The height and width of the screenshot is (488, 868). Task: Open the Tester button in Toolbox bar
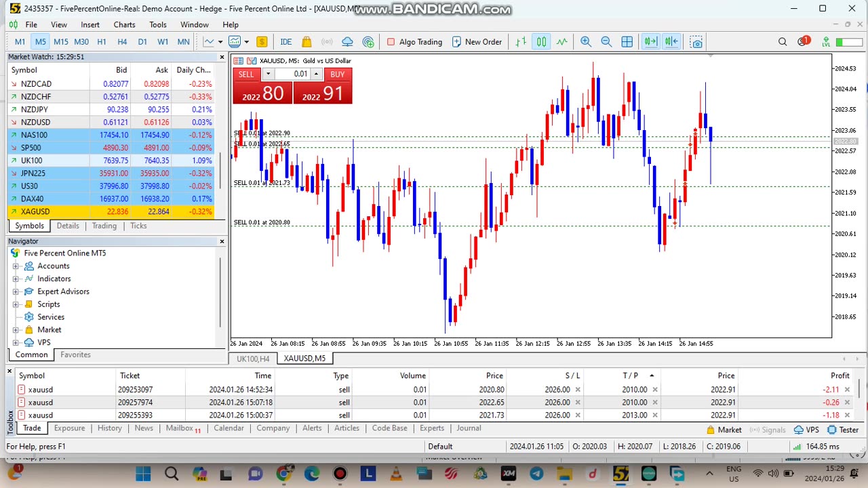tap(844, 430)
